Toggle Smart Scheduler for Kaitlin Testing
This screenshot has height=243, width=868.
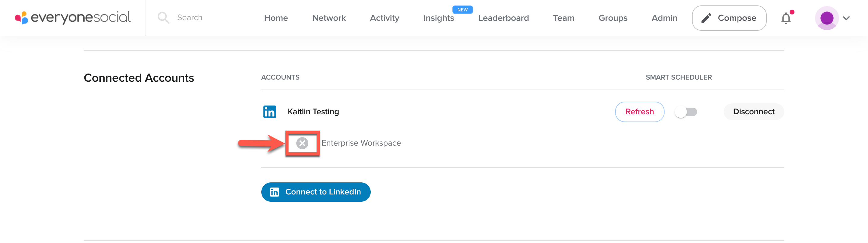pyautogui.click(x=686, y=112)
